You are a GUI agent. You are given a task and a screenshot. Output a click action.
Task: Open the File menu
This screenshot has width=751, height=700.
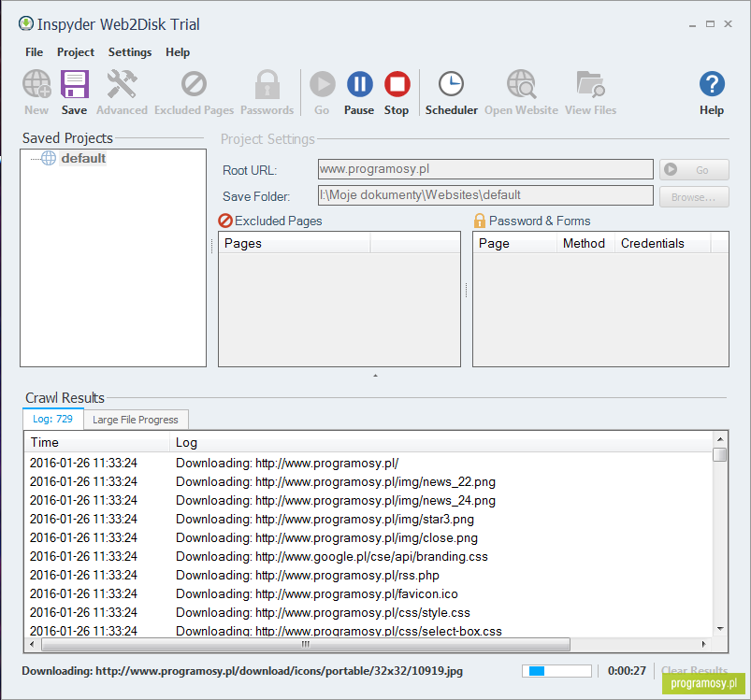[x=34, y=52]
